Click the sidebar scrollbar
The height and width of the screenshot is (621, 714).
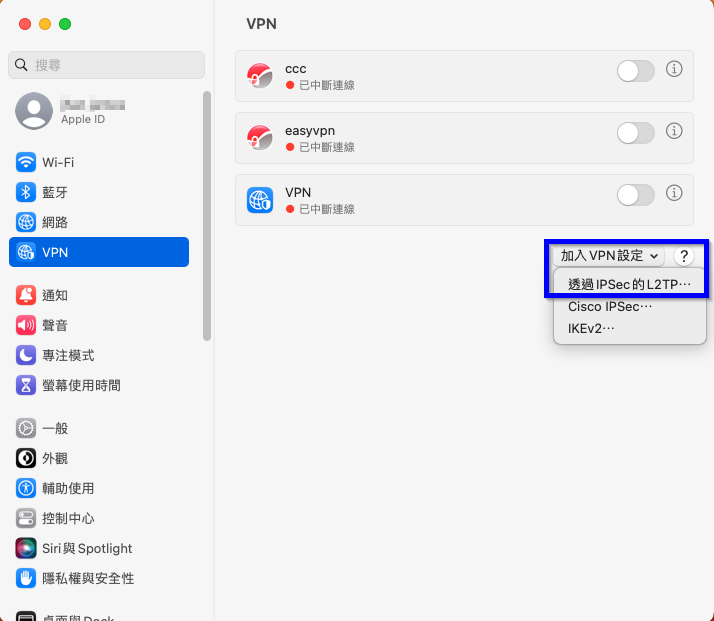point(207,216)
